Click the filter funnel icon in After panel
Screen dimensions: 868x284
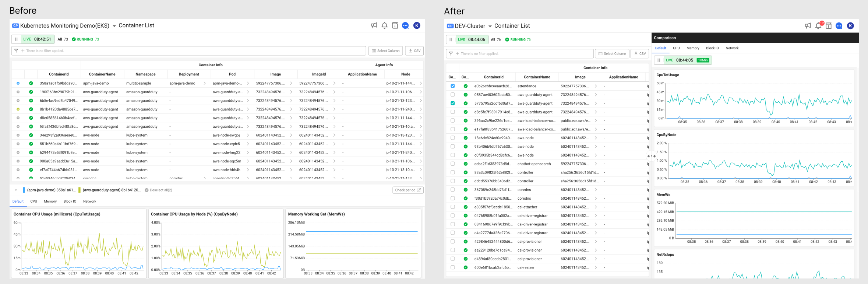pyautogui.click(x=451, y=54)
